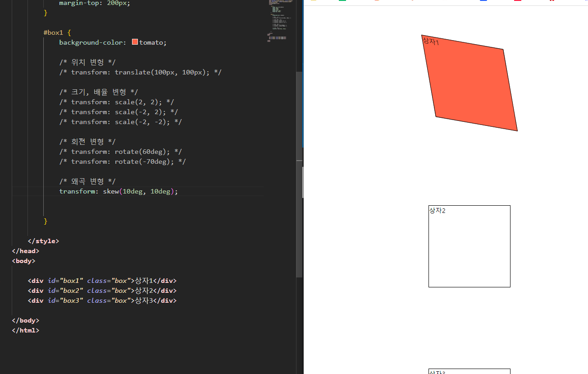The image size is (588, 374).
Task: Click the div id="box2" code line
Action: coord(102,291)
